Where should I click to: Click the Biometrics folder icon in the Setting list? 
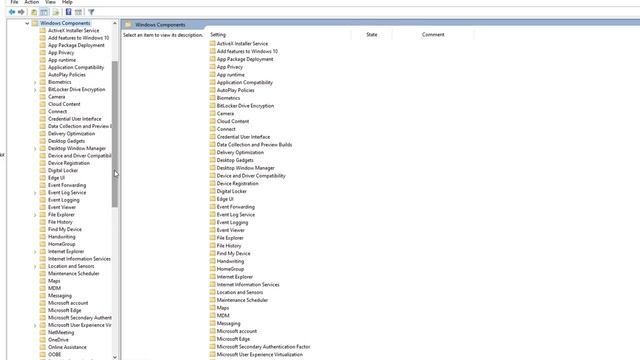212,98
